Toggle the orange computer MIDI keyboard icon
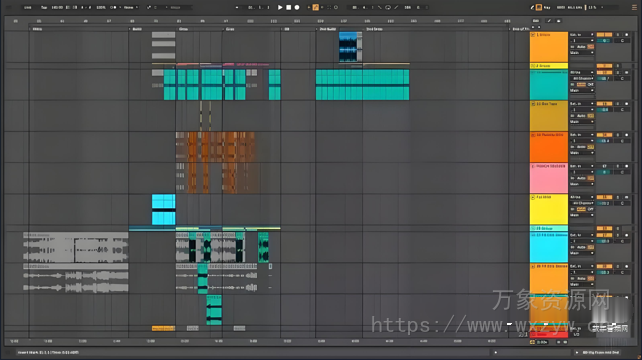This screenshot has height=360, width=642. click(539, 7)
